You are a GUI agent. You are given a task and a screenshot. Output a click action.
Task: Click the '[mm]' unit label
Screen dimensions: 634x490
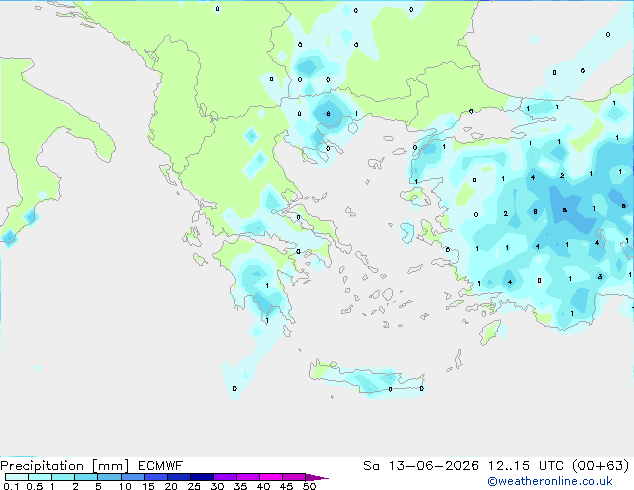[x=110, y=466]
